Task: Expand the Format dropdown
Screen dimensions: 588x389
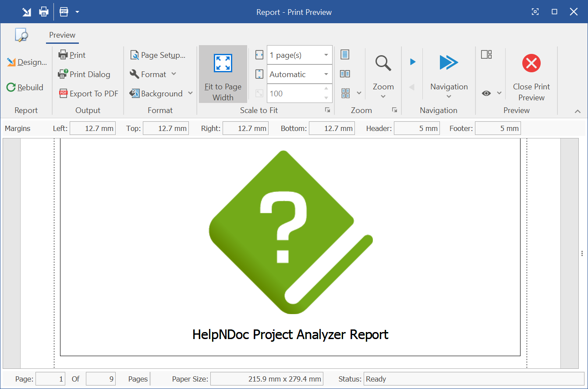Action: click(152, 74)
